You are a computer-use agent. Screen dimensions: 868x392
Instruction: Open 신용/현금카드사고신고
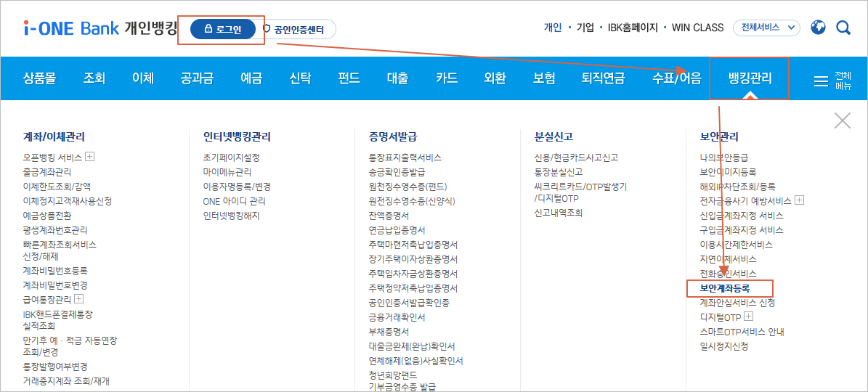pyautogui.click(x=577, y=158)
